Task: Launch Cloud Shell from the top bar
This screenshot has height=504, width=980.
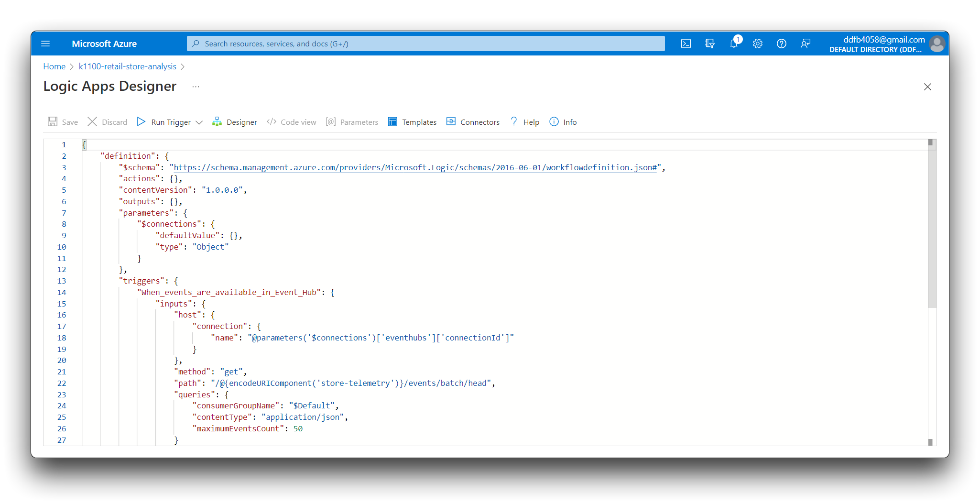Action: click(686, 44)
